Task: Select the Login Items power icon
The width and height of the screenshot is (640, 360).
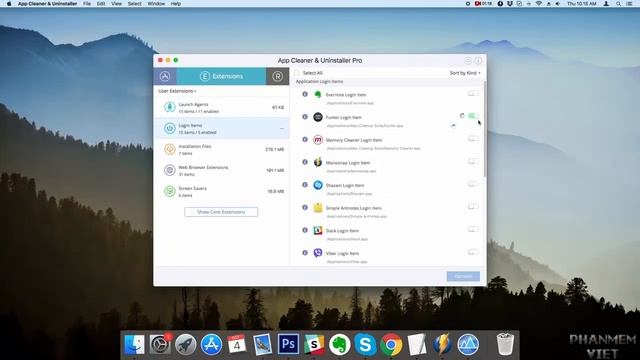Action: pos(169,129)
